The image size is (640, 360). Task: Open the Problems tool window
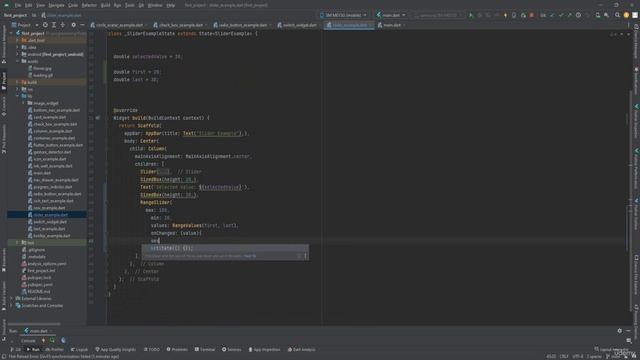[x=177, y=349]
